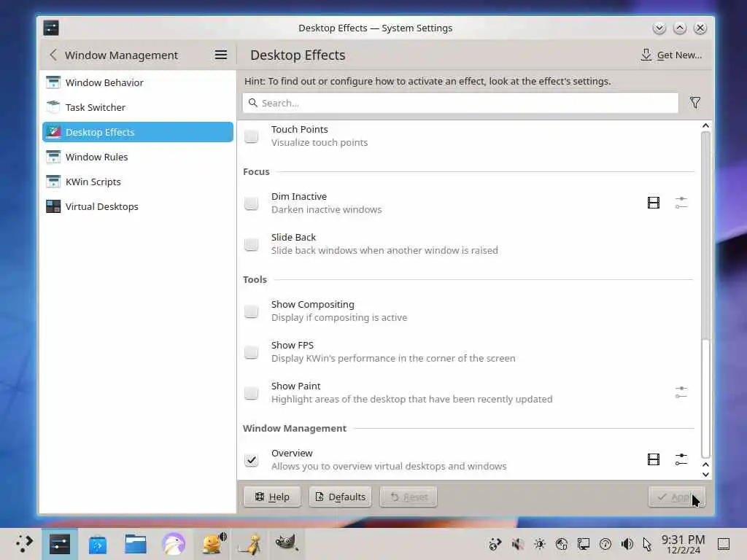Turn on the Show FPS effect

pos(251,352)
